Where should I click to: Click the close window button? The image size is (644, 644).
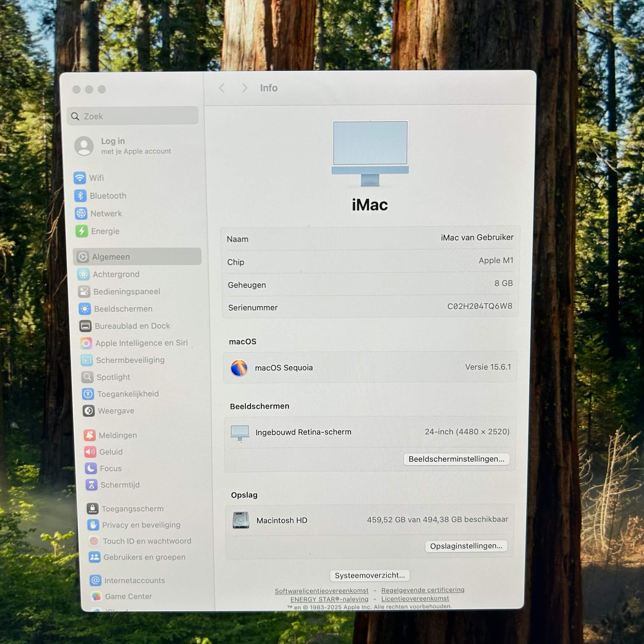click(77, 89)
